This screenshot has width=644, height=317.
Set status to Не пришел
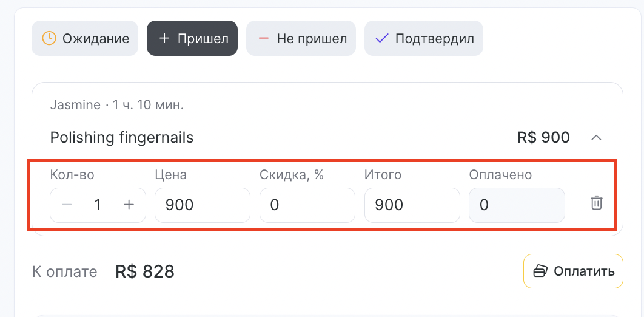[301, 38]
